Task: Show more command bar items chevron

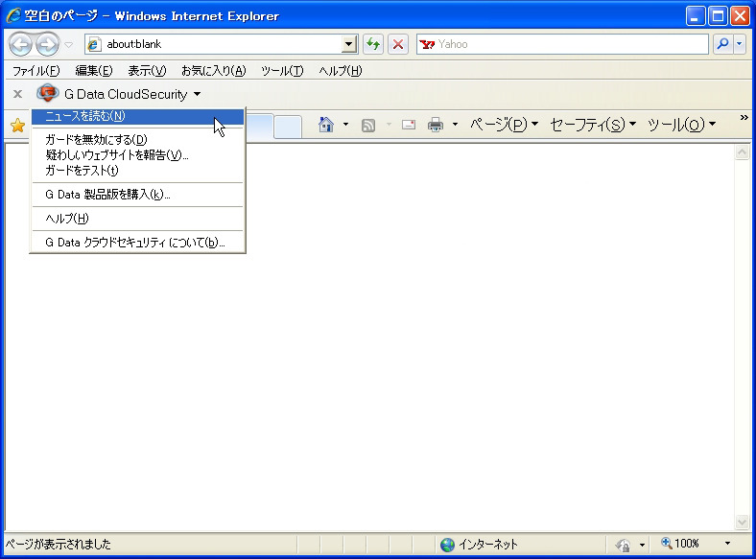Action: click(744, 118)
